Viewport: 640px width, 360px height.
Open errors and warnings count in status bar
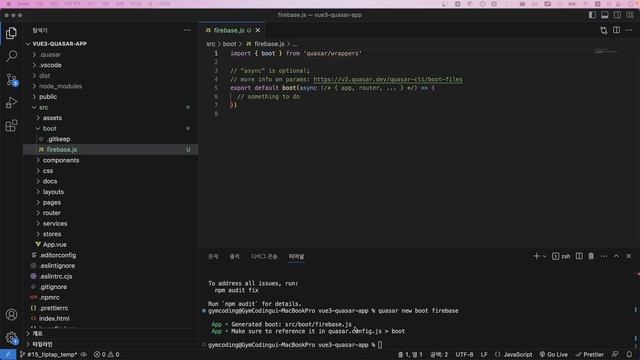107,354
